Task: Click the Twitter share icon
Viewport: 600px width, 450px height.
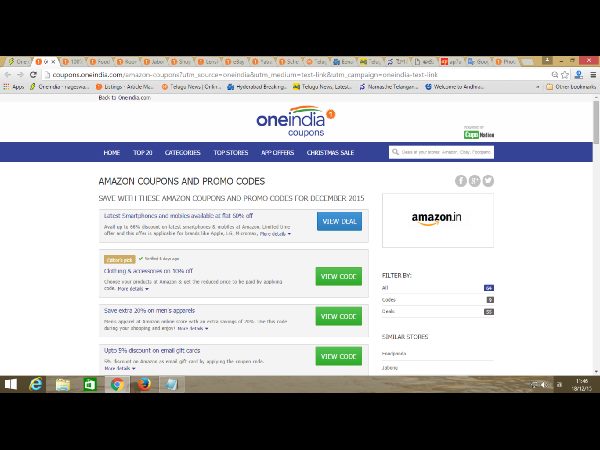Action: [x=489, y=181]
